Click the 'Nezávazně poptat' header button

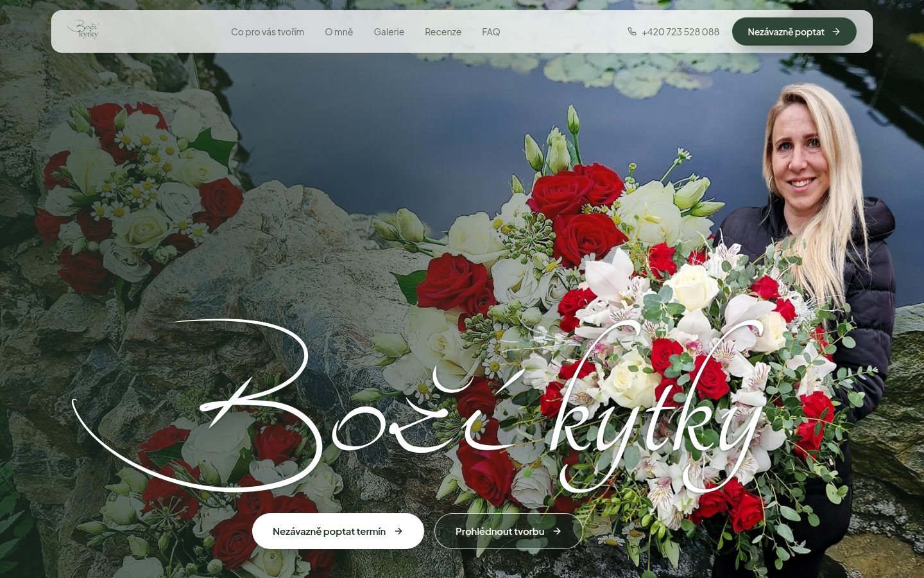[794, 31]
